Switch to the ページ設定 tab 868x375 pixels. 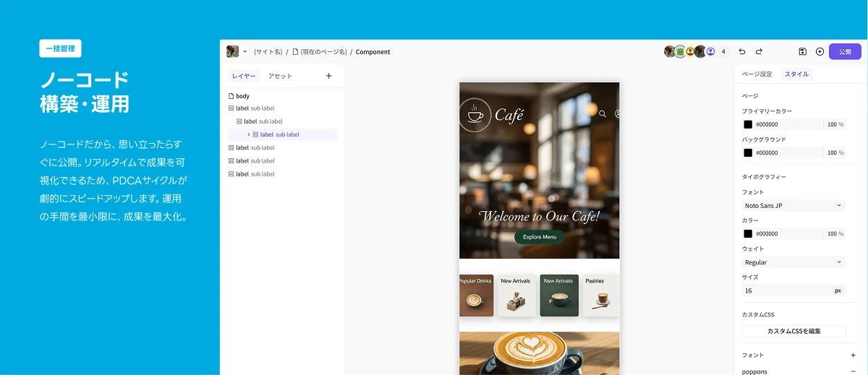(757, 74)
